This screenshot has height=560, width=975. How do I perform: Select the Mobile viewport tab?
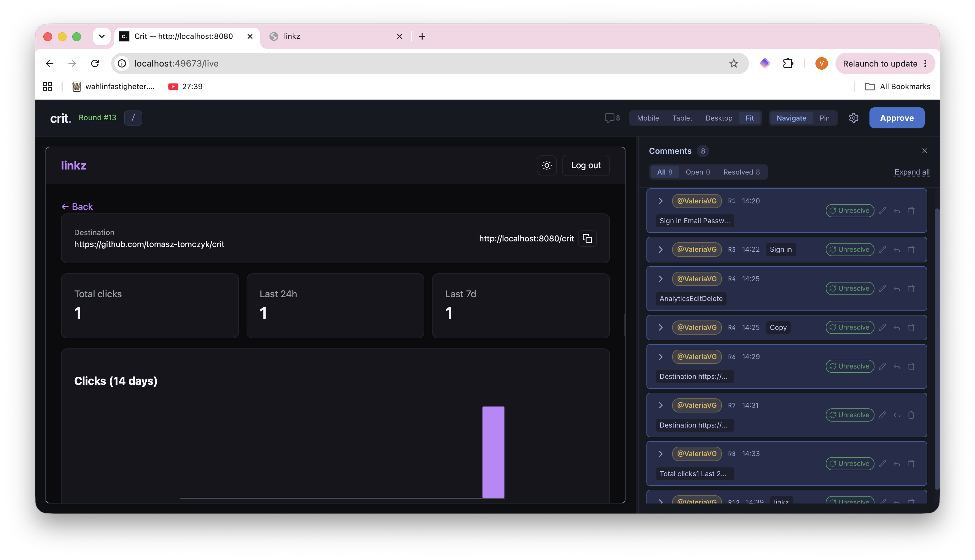(648, 118)
